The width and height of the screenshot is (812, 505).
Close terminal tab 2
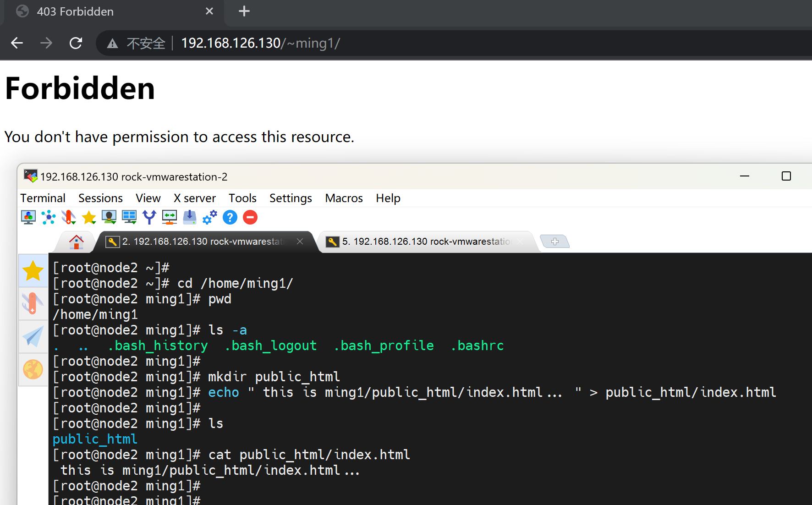tap(300, 242)
